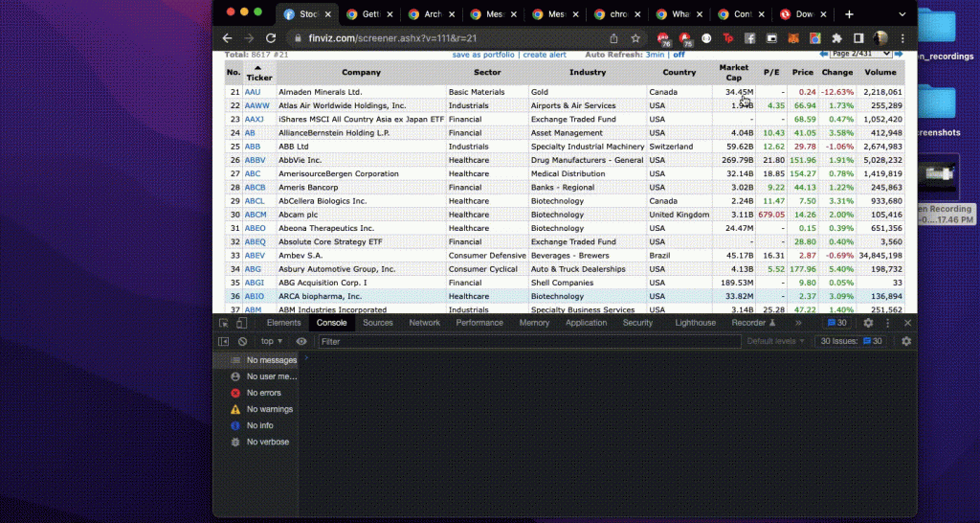Open the Default levels dropdown
Image resolution: width=980 pixels, height=523 pixels.
(776, 341)
